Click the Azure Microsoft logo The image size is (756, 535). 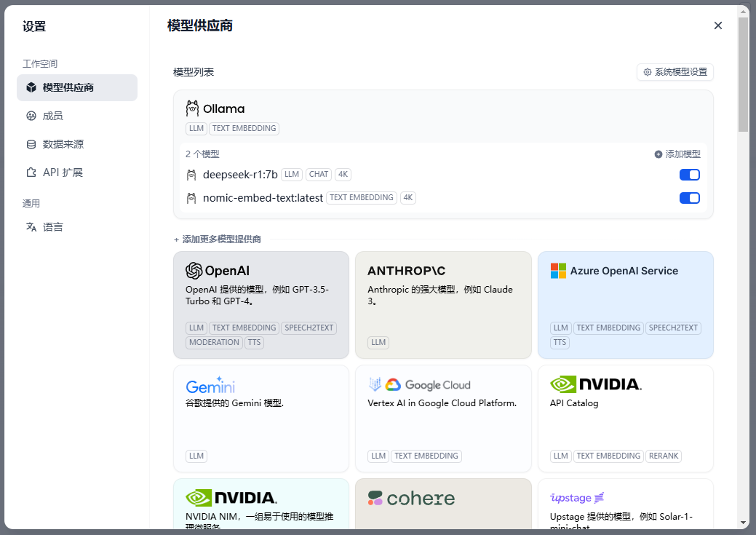pyautogui.click(x=558, y=271)
